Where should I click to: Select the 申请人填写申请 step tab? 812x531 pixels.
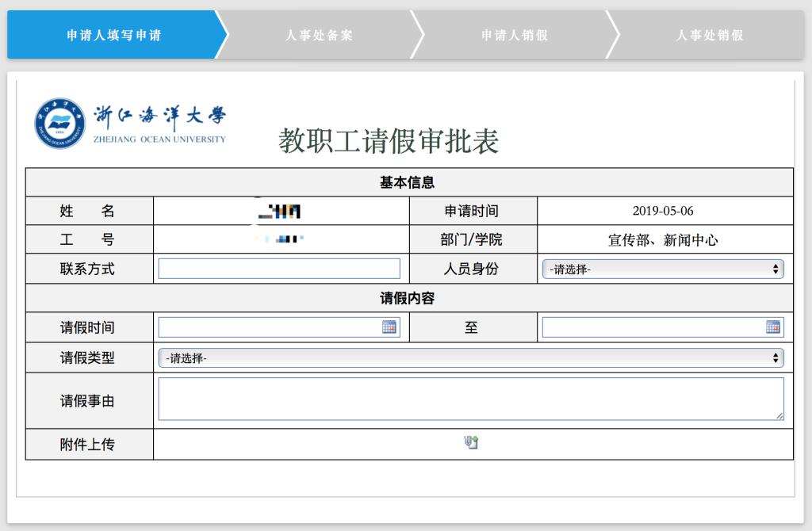[114, 35]
